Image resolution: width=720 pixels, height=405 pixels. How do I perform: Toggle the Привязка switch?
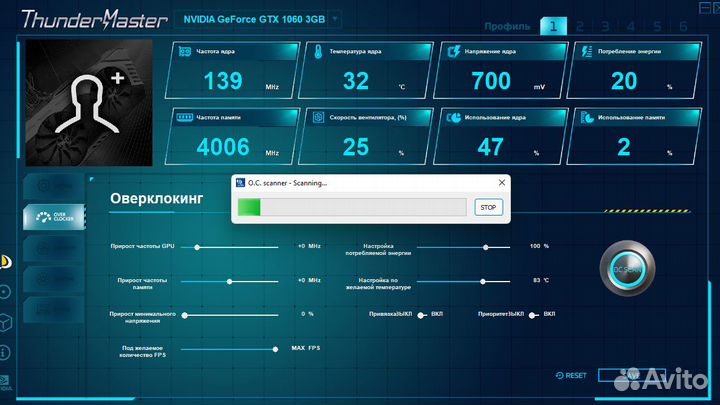[422, 315]
